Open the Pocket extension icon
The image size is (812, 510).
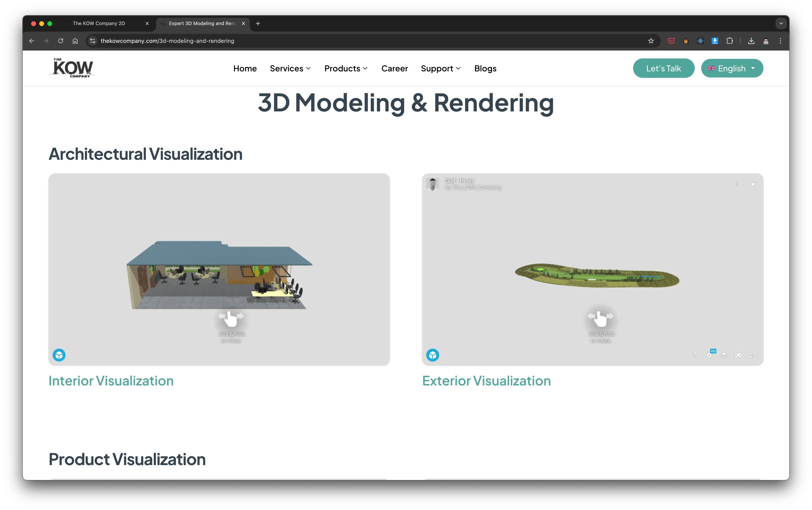(x=671, y=41)
